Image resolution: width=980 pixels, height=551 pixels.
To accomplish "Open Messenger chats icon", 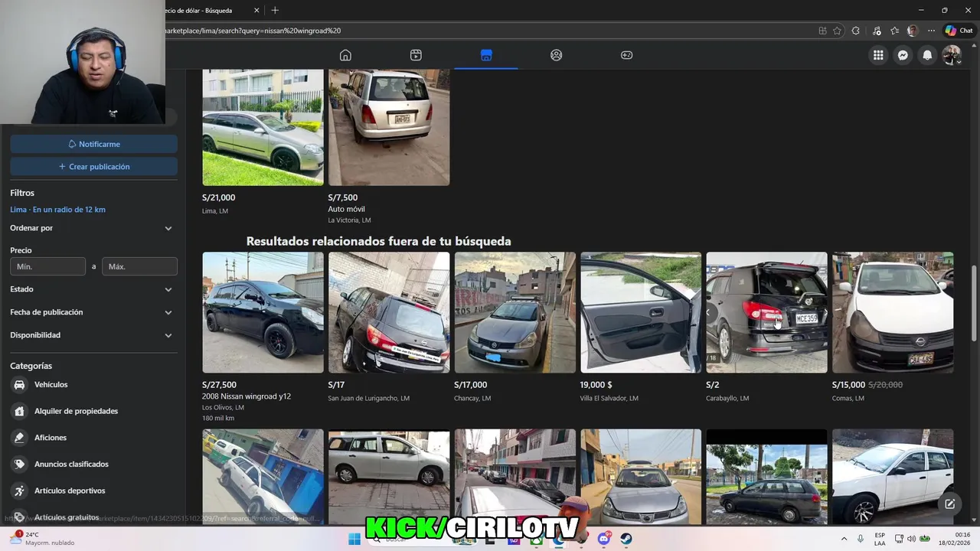I will 903,55.
